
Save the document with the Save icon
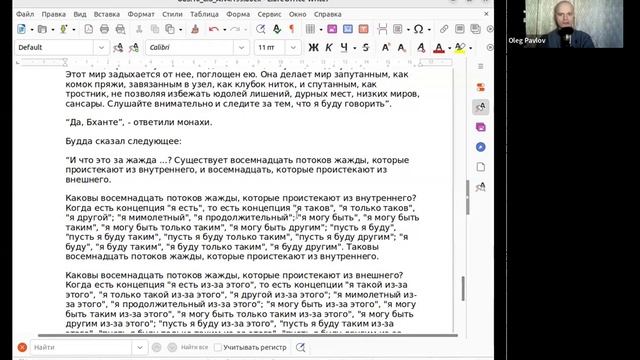tap(63, 29)
